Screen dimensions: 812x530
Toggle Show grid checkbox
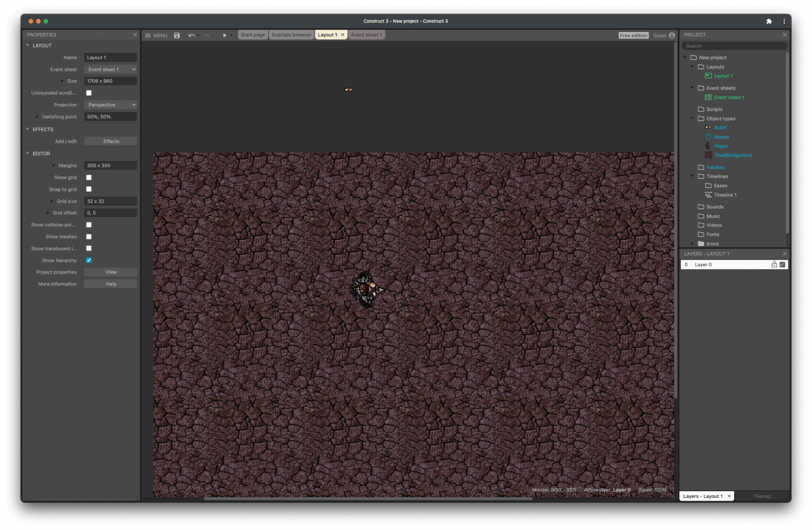click(x=89, y=178)
